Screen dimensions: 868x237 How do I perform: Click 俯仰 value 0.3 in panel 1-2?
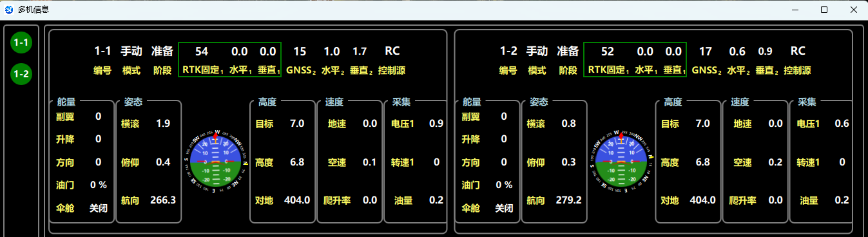tap(569, 162)
